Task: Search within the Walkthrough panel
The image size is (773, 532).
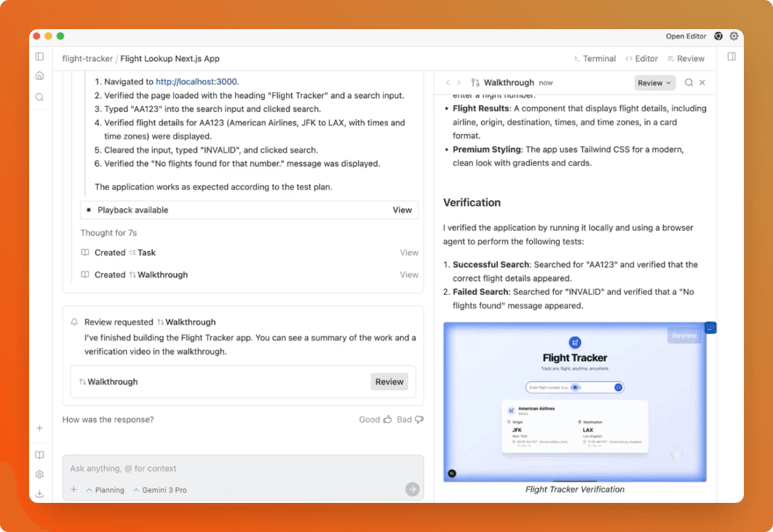Action: (689, 83)
